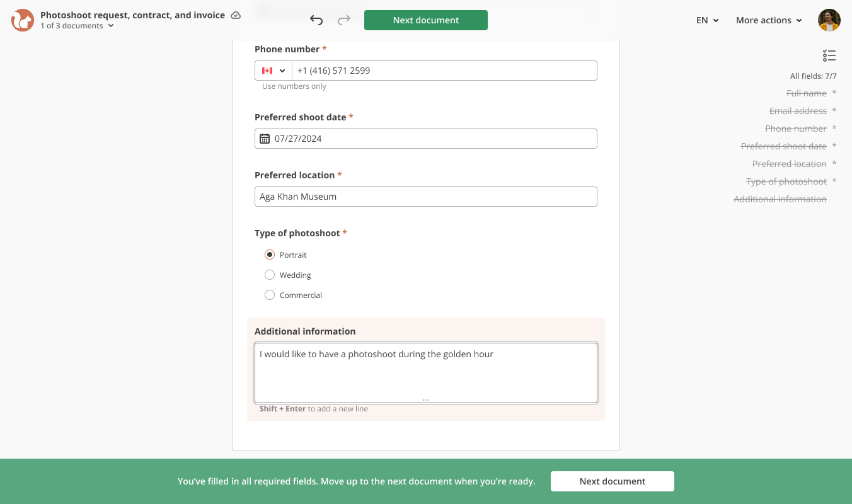The height and width of the screenshot is (504, 852).
Task: Open the calendar picker icon
Action: [x=265, y=139]
